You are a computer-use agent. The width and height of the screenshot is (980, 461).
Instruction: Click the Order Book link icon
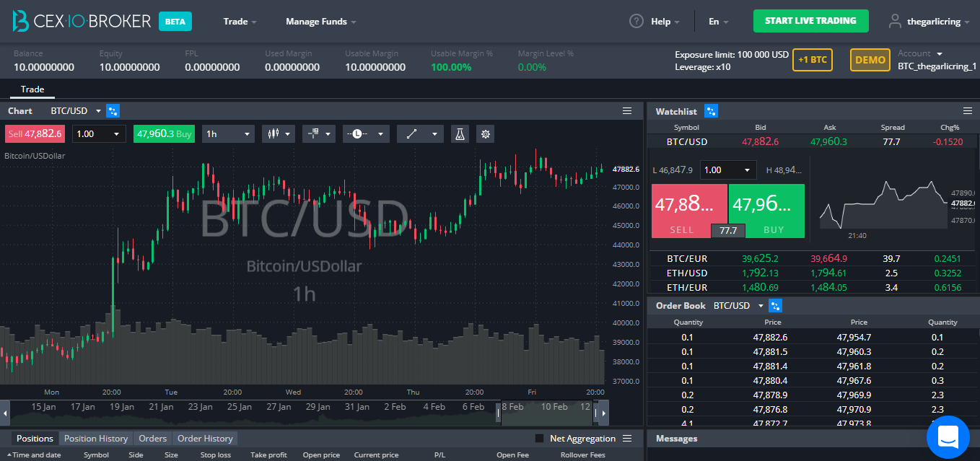(776, 306)
